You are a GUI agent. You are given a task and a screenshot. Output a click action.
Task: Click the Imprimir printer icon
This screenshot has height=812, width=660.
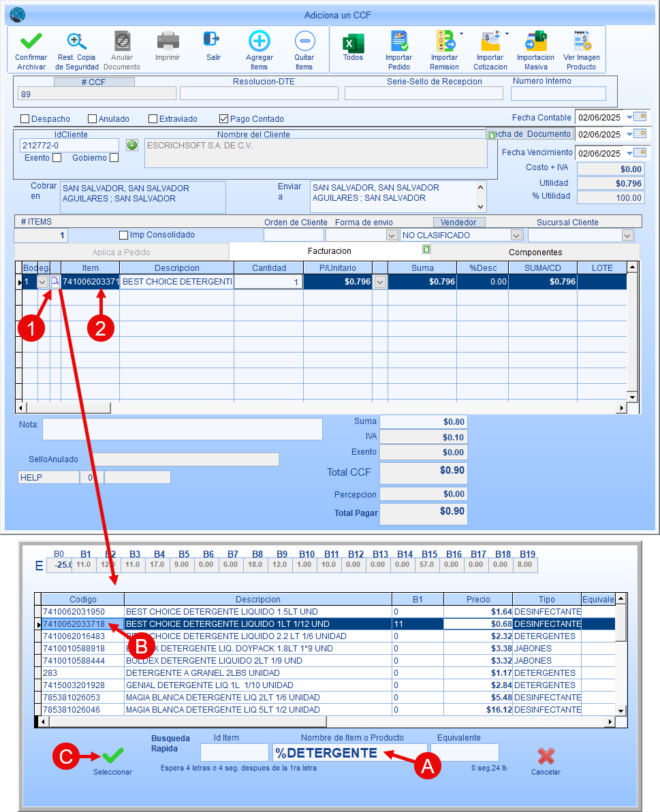tap(168, 40)
